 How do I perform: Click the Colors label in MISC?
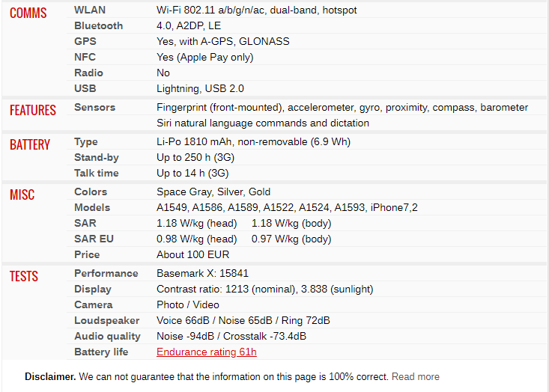coord(91,192)
